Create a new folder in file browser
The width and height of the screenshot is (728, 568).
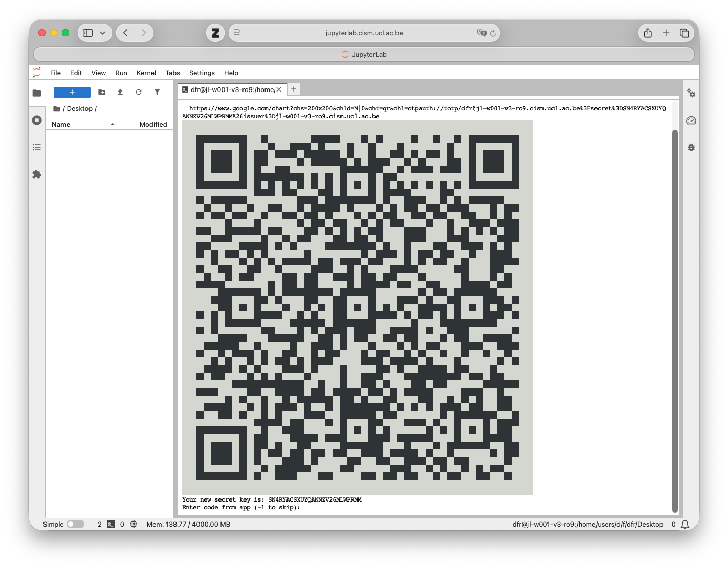click(102, 92)
